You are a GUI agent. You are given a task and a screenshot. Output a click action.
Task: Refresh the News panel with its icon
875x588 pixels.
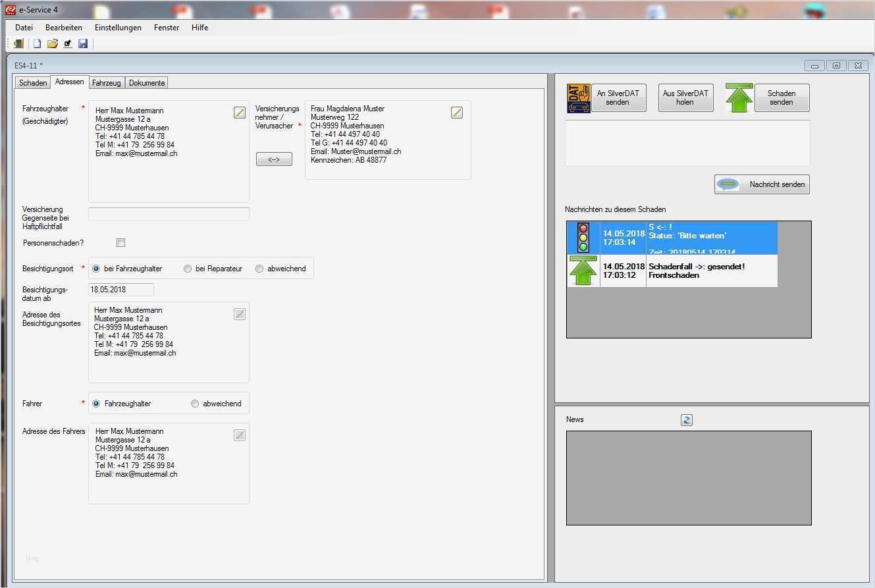pos(687,420)
